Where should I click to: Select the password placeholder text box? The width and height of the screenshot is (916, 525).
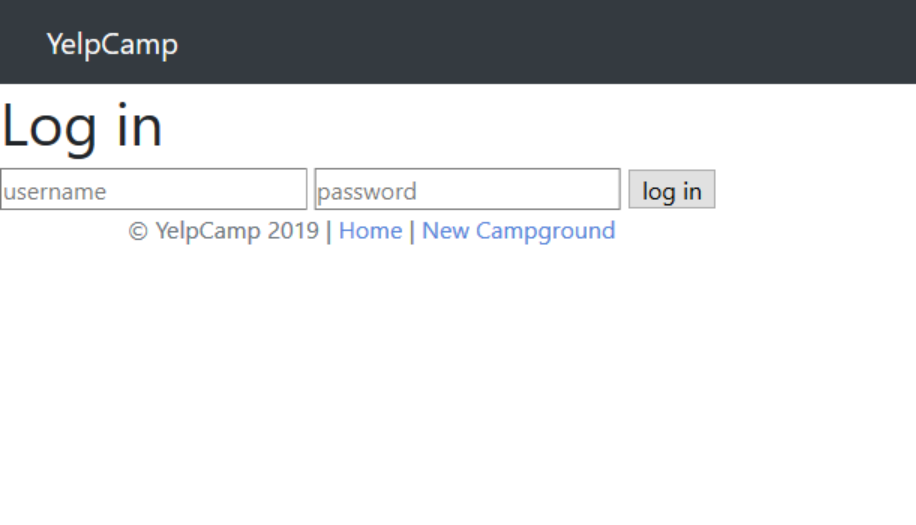point(467,189)
